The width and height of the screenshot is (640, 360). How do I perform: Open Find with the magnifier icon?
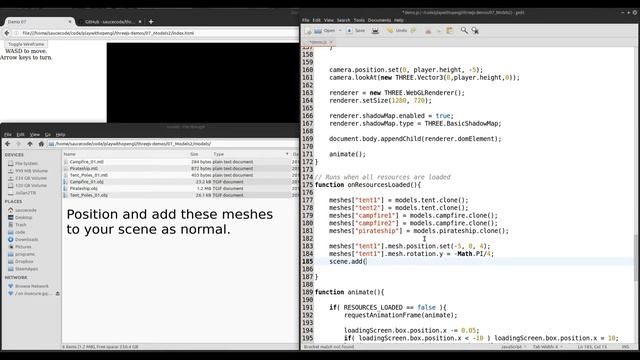coord(464,30)
